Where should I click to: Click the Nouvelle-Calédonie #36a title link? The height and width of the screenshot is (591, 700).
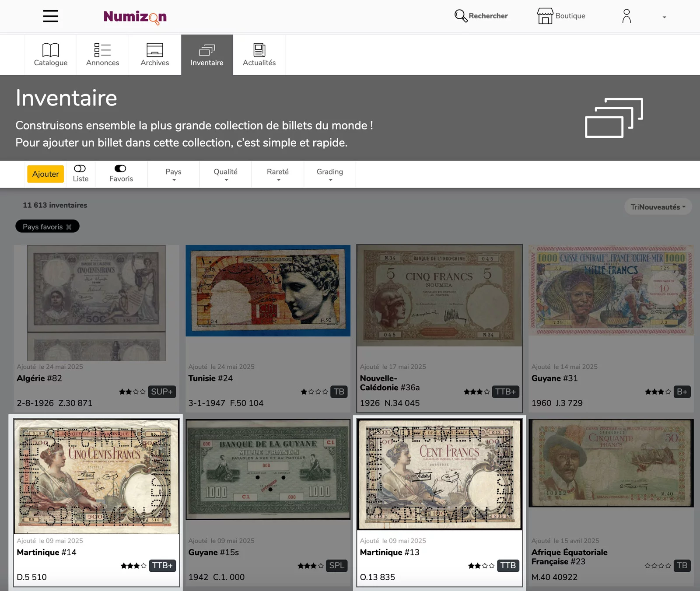click(x=390, y=383)
